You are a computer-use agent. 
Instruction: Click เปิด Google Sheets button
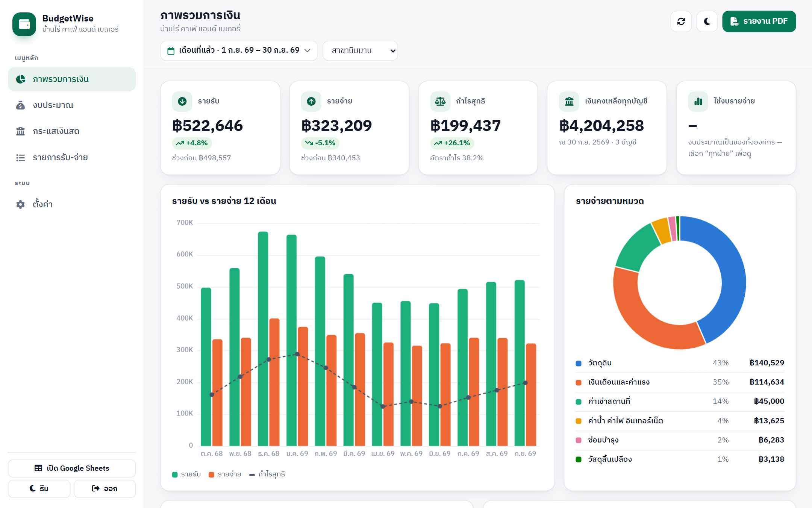click(72, 468)
